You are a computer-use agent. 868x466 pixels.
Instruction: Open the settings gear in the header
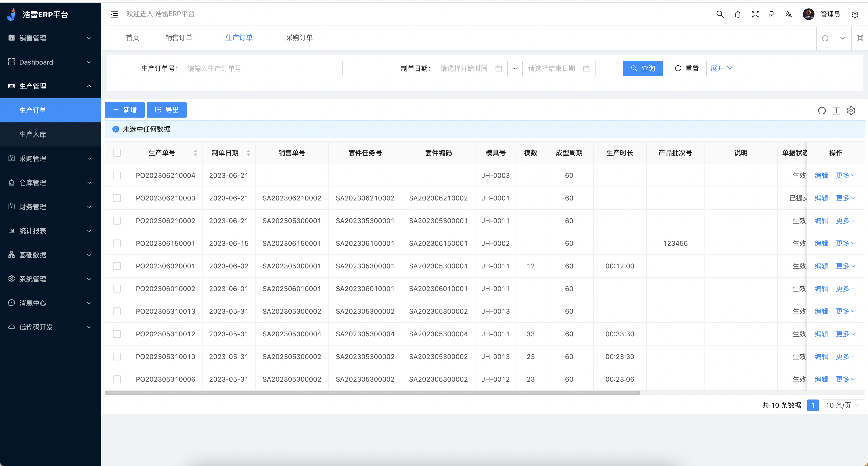pos(854,14)
